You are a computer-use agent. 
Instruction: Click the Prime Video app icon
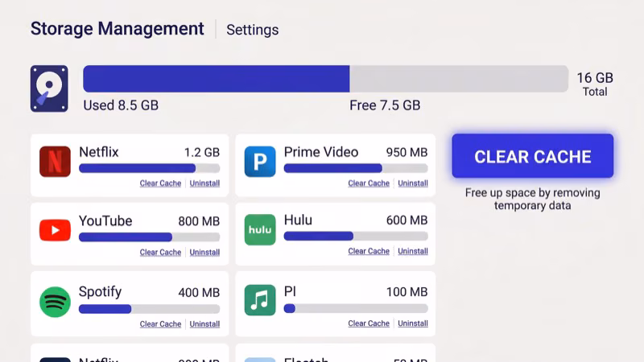coord(260,162)
